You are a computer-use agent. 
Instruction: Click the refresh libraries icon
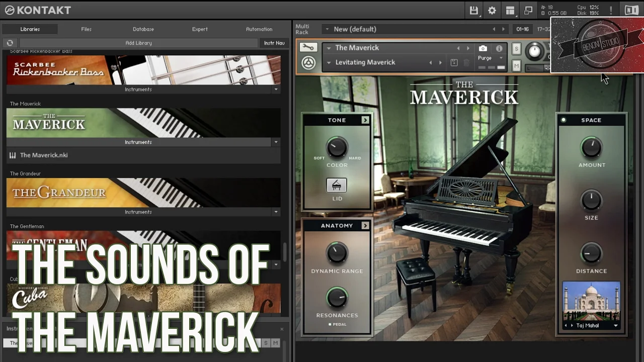10,43
